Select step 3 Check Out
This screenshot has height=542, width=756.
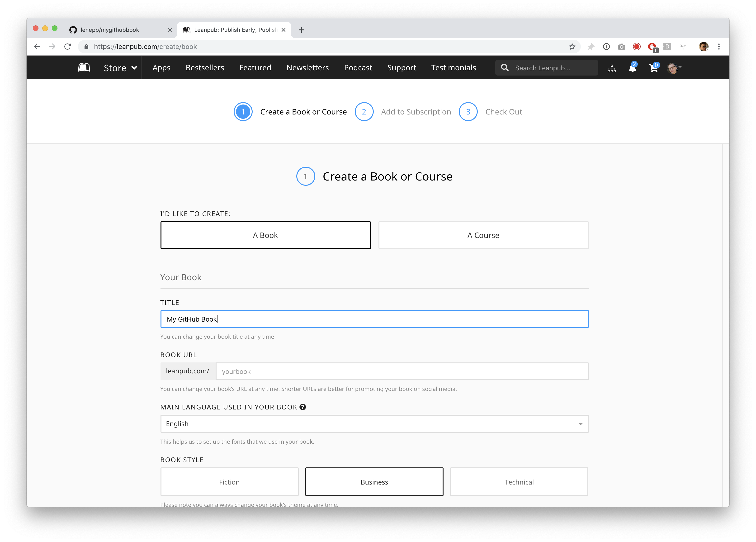pos(490,112)
